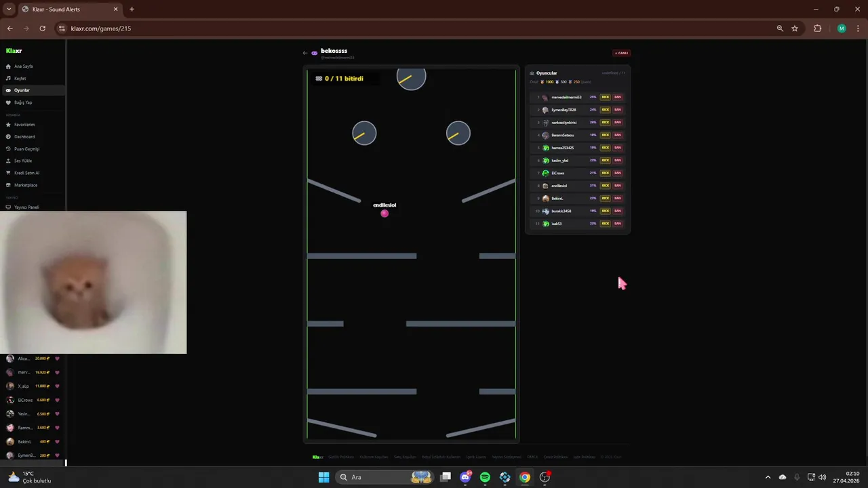
Task: Ban player isak53
Action: tap(618, 224)
